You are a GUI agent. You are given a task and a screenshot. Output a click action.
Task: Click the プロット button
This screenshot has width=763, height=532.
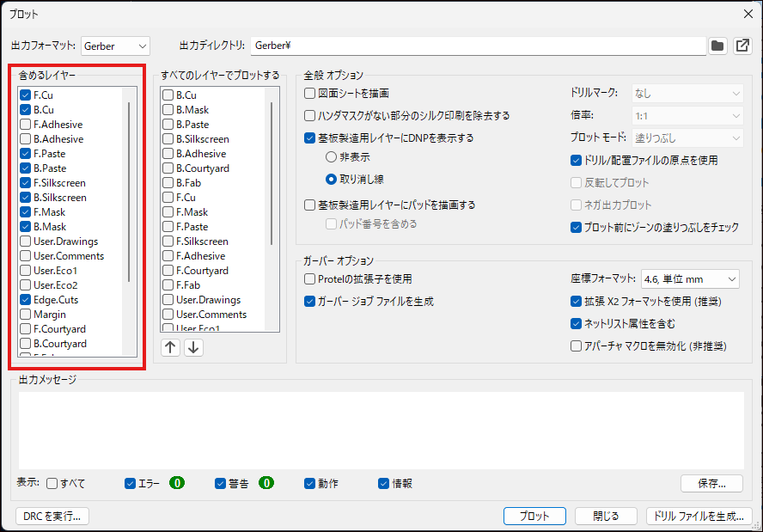point(534,516)
